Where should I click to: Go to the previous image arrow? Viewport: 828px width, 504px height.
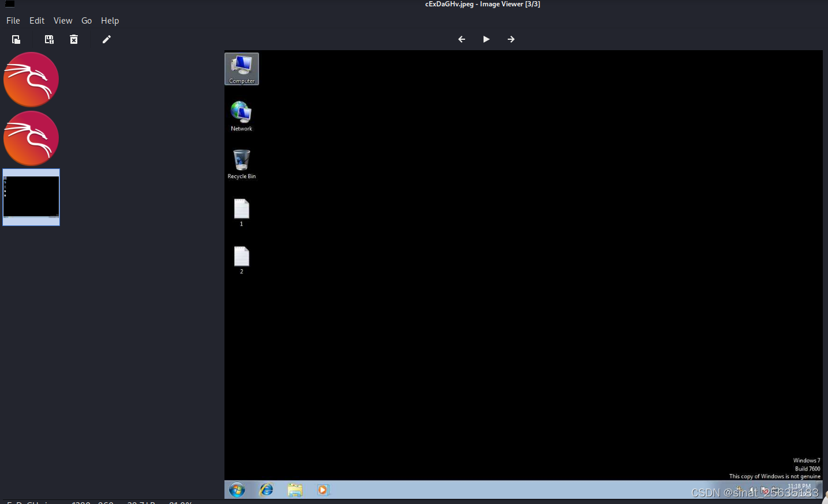click(x=462, y=39)
